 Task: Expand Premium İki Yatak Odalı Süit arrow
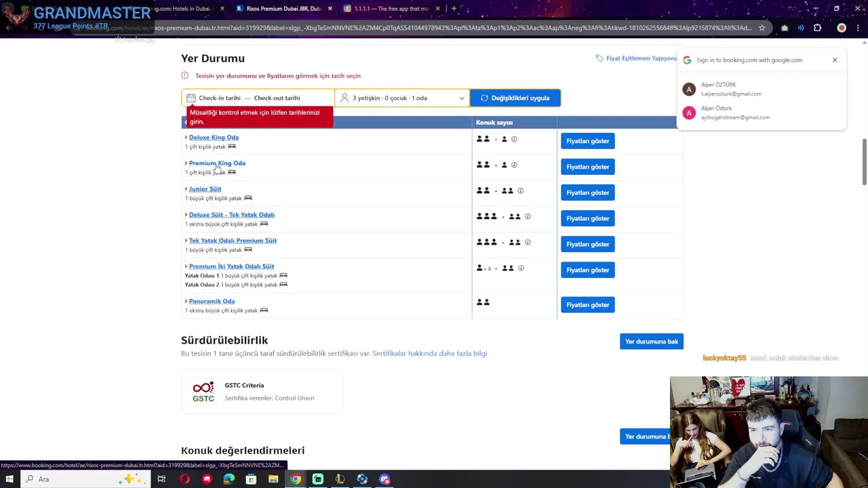(186, 266)
